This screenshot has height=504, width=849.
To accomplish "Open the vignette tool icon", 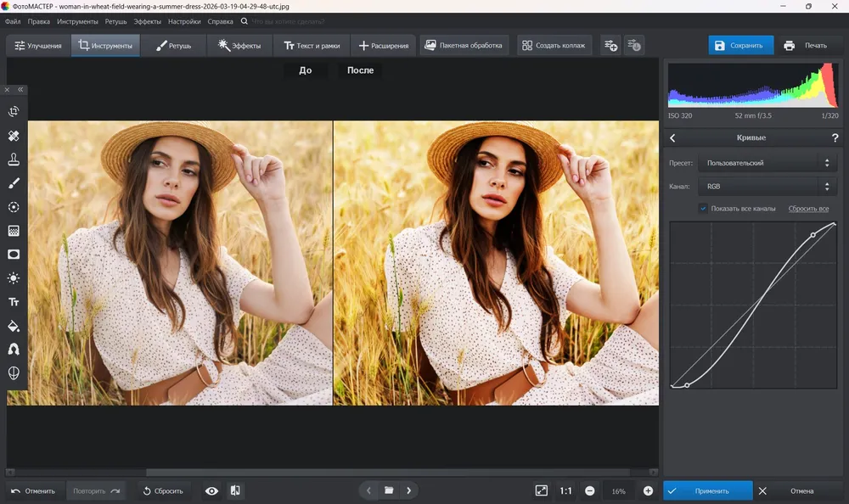I will click(x=14, y=255).
